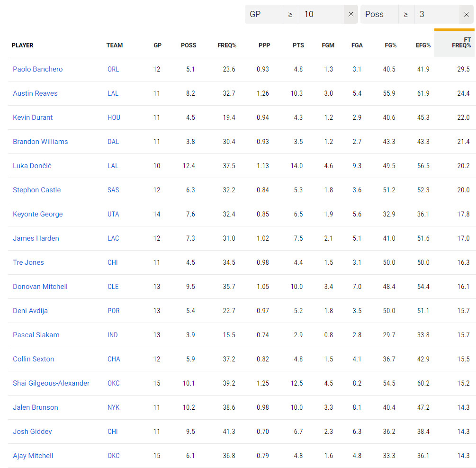
Task: Open the GP filter operator dropdown
Action: [x=290, y=14]
